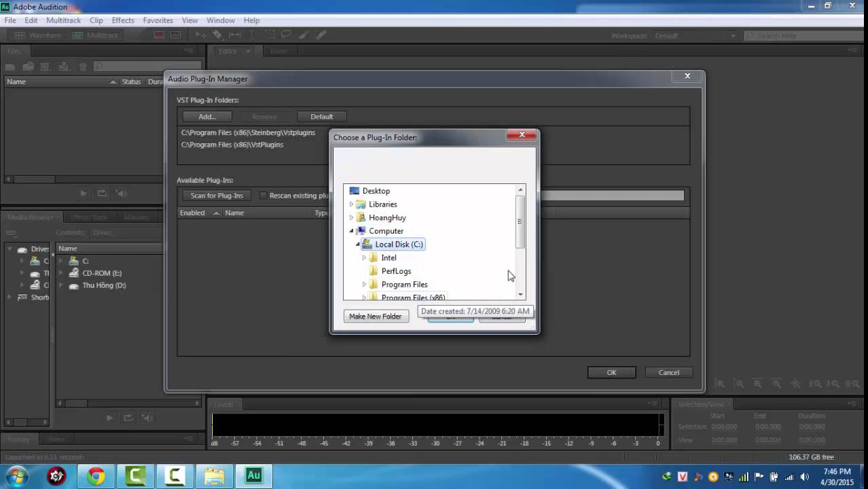Click Files panel horizontal scrollbar thumb
The height and width of the screenshot is (489, 868).
click(35, 179)
